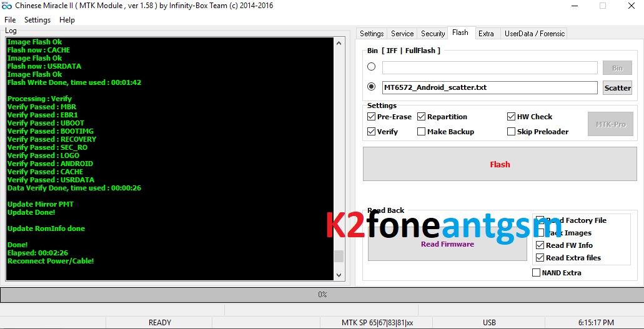This screenshot has height=329, width=644.
Task: Click the Read Firmware button
Action: coord(447,244)
